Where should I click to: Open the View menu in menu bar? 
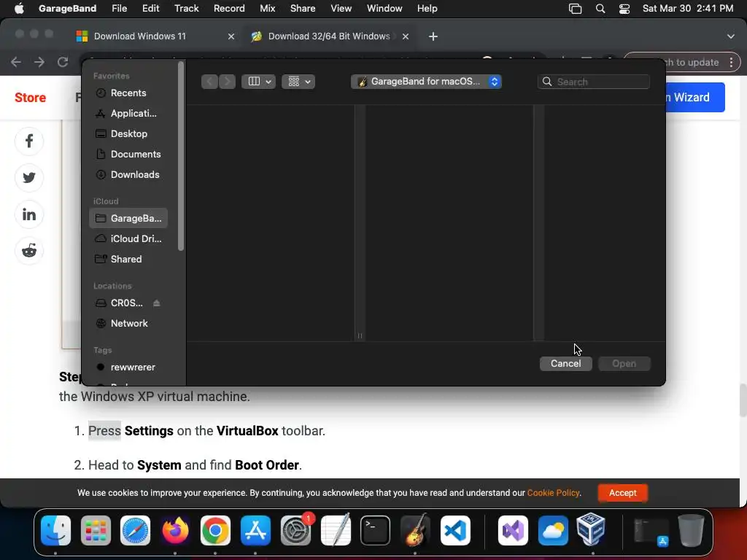point(341,8)
